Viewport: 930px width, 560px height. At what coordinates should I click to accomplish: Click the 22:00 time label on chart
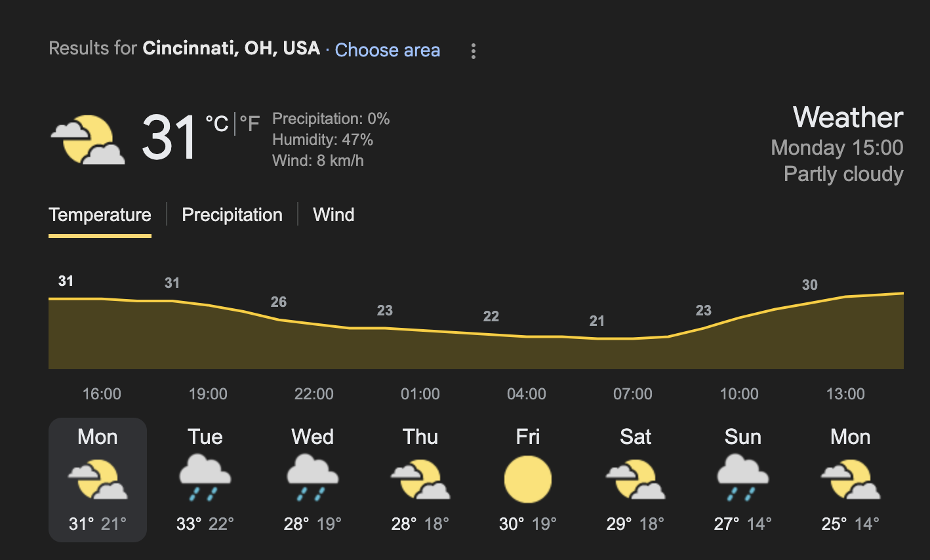click(x=314, y=394)
